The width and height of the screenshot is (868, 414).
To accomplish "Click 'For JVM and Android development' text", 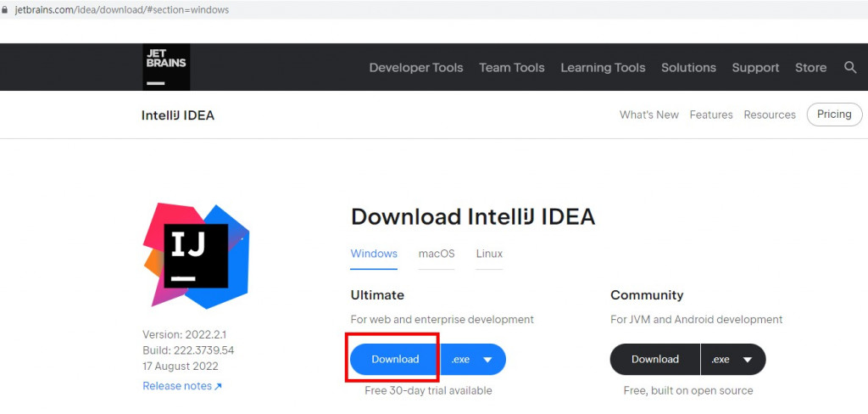I will (697, 319).
